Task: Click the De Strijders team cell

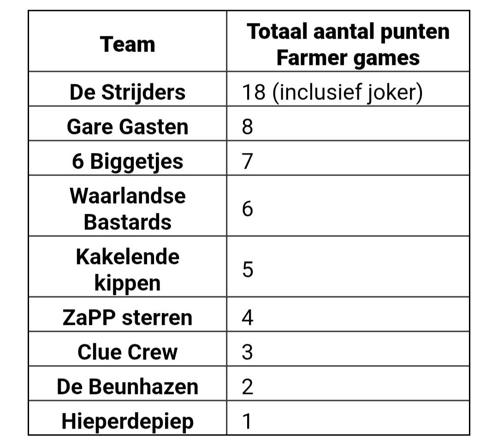Action: [x=127, y=89]
